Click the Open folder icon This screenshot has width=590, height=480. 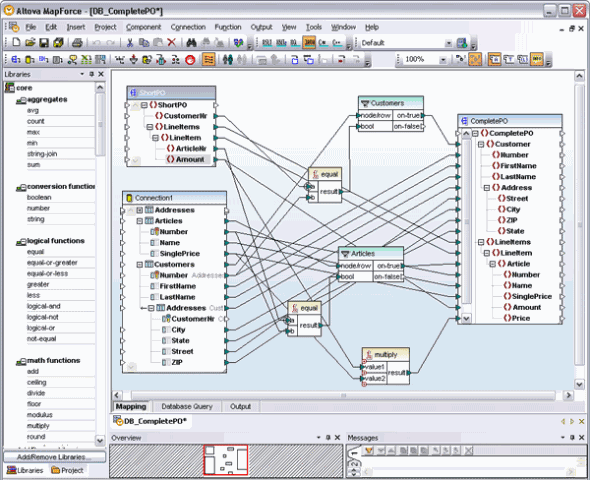pos(30,42)
